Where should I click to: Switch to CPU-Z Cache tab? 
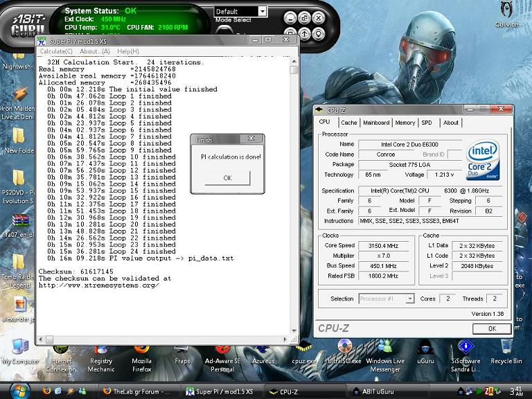coord(349,123)
